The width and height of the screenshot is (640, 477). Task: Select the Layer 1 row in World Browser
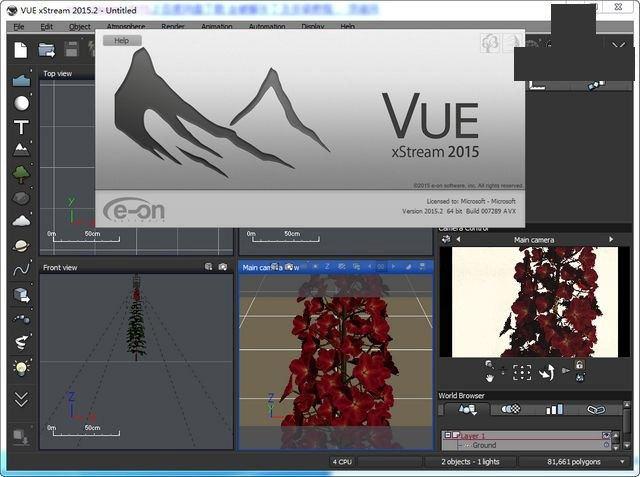527,436
